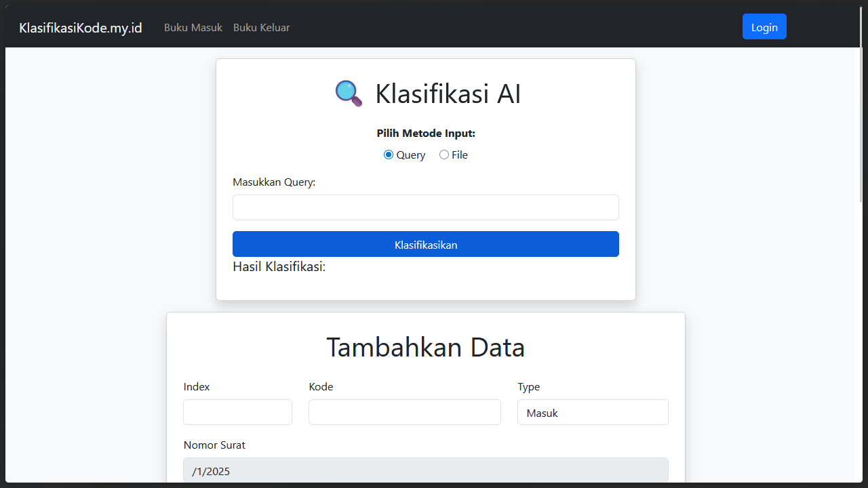Click the magnifying glass icon beside Klasifikasi AI

(349, 94)
